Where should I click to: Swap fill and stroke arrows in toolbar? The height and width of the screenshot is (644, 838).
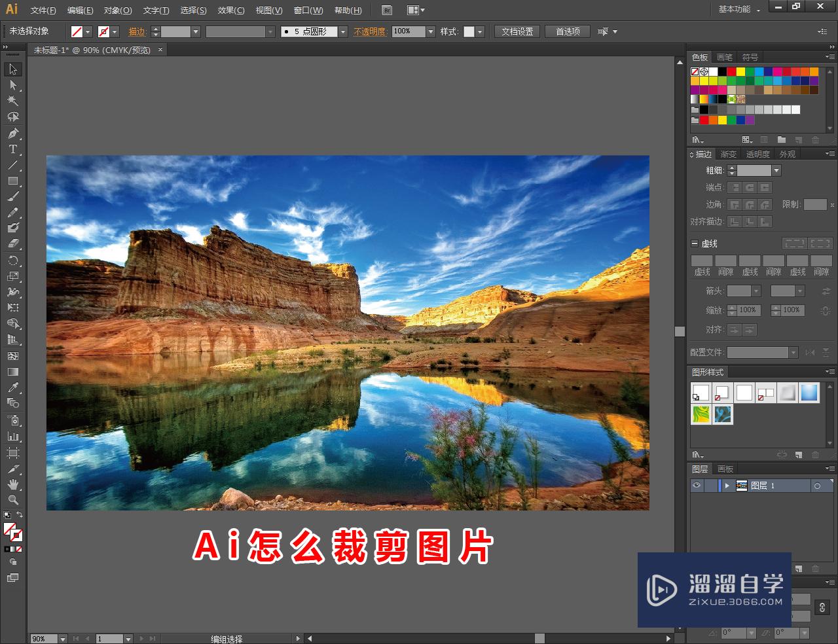pos(20,514)
